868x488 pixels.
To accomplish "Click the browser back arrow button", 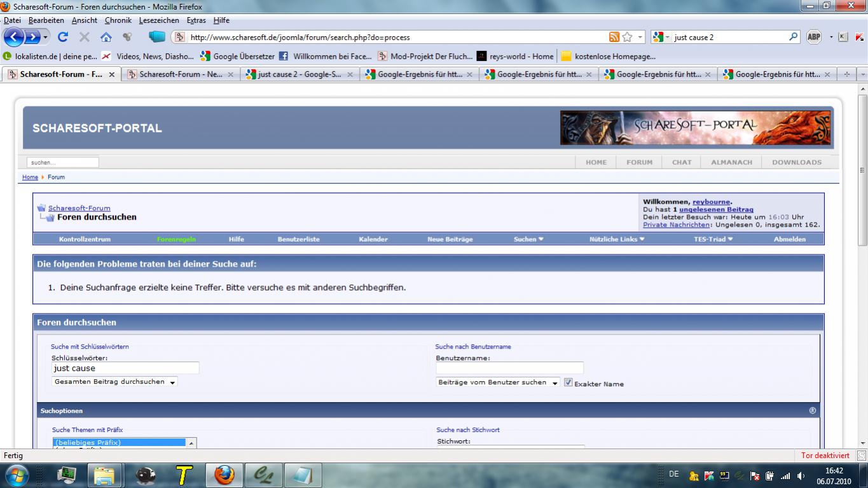I will coord(15,37).
